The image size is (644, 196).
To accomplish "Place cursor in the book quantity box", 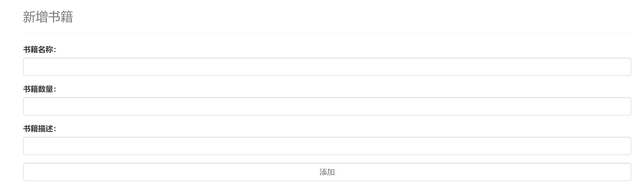I will click(327, 106).
